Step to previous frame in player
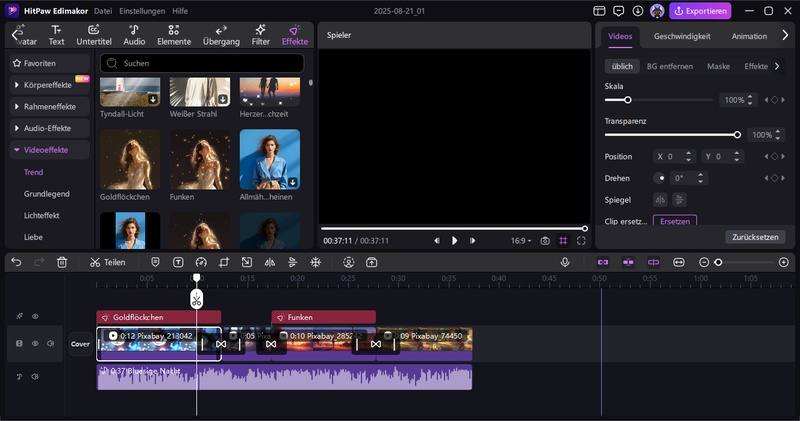The height and width of the screenshot is (421, 800). (x=437, y=241)
